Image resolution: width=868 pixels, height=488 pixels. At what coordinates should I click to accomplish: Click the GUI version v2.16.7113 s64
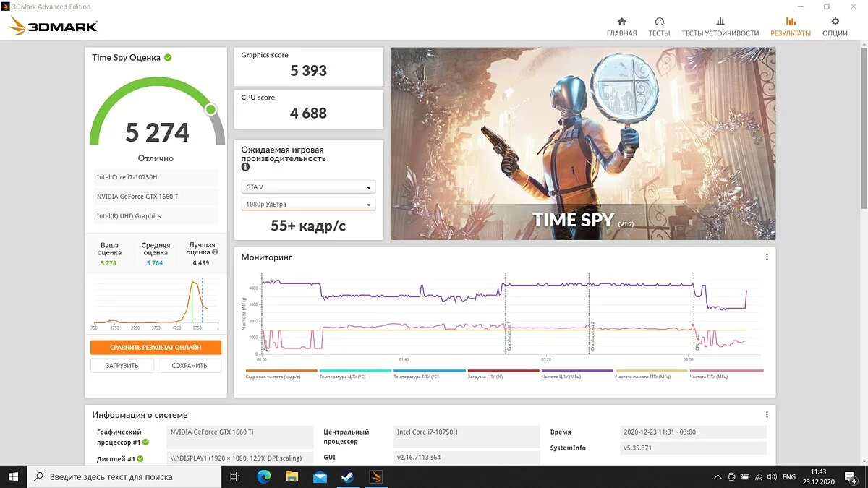pos(467,458)
